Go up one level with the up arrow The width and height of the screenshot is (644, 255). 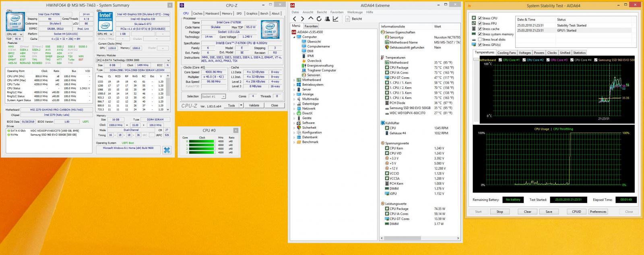coord(311,19)
